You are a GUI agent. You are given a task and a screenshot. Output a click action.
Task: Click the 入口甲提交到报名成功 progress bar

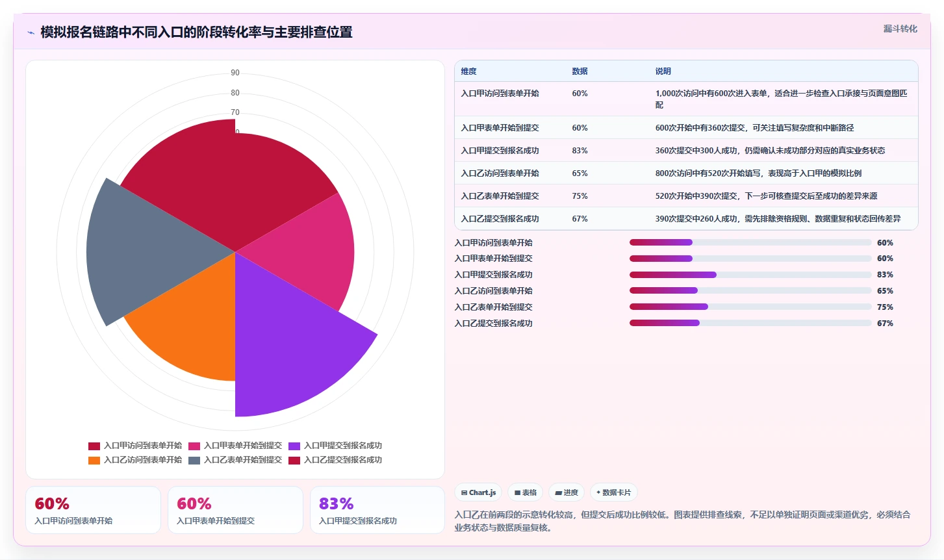(x=750, y=275)
